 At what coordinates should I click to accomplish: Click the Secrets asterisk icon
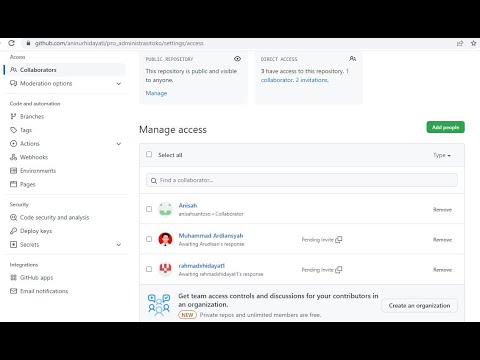pos(13,244)
